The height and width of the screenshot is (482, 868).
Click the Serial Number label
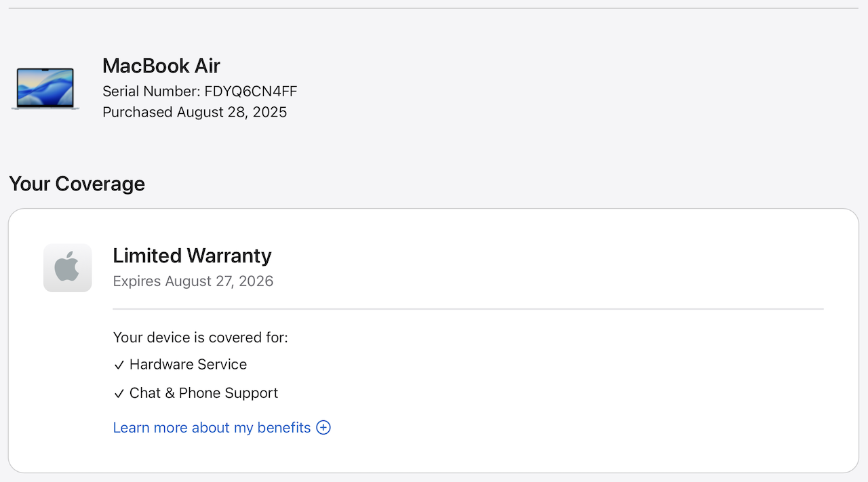pyautogui.click(x=151, y=92)
